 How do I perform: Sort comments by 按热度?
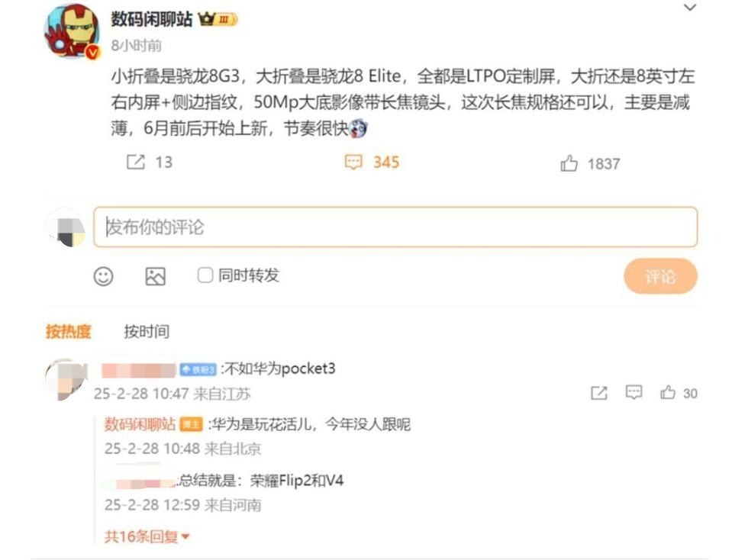pyautogui.click(x=68, y=332)
